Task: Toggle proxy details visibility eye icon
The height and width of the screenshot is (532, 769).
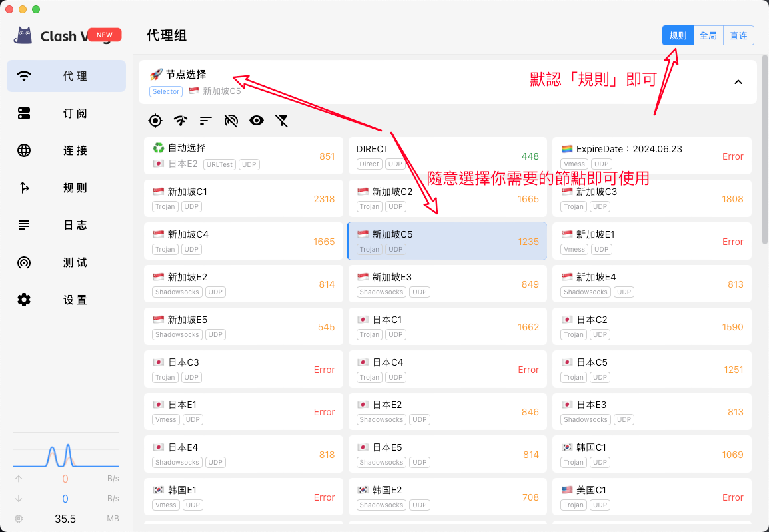Action: [257, 121]
